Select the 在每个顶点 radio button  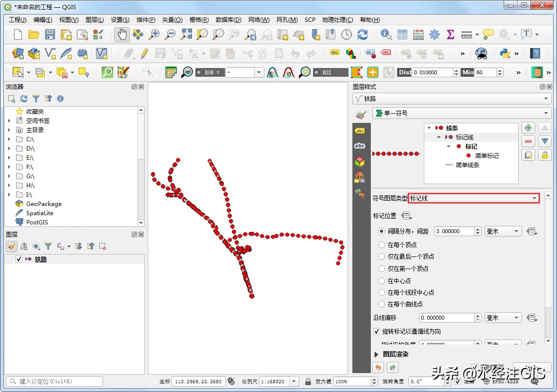coord(382,245)
